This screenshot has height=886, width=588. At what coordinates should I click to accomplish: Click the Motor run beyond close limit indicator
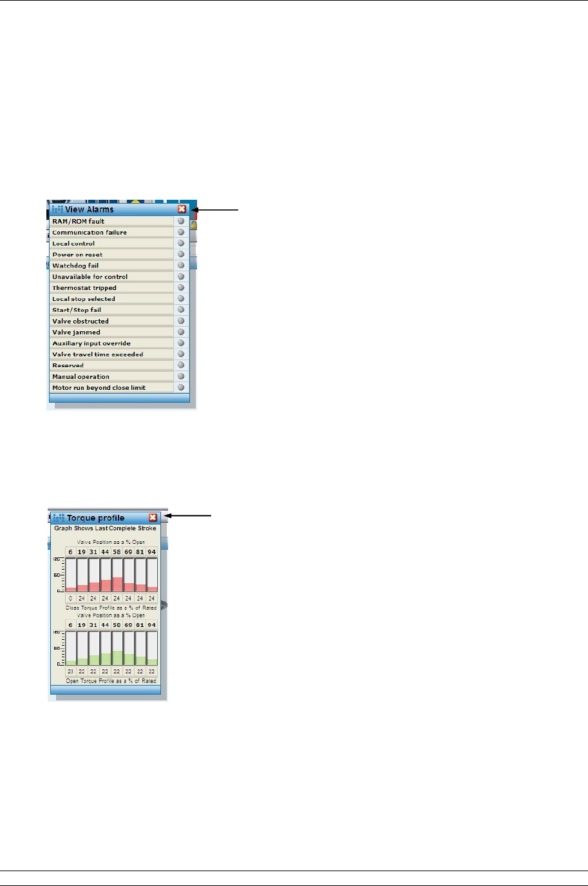181,387
